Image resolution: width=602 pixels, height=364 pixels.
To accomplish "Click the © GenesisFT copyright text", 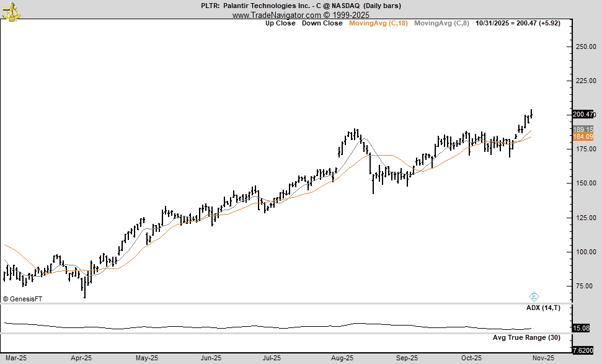I will [x=22, y=299].
